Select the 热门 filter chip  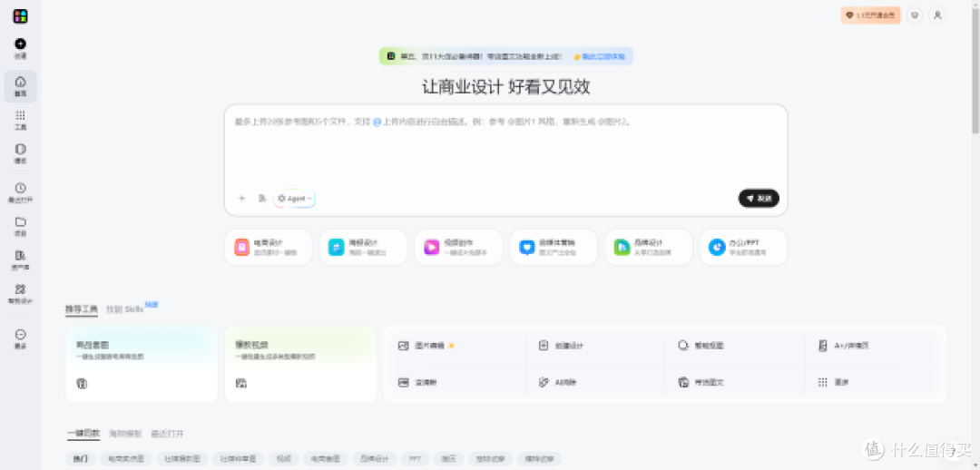pyautogui.click(x=81, y=459)
